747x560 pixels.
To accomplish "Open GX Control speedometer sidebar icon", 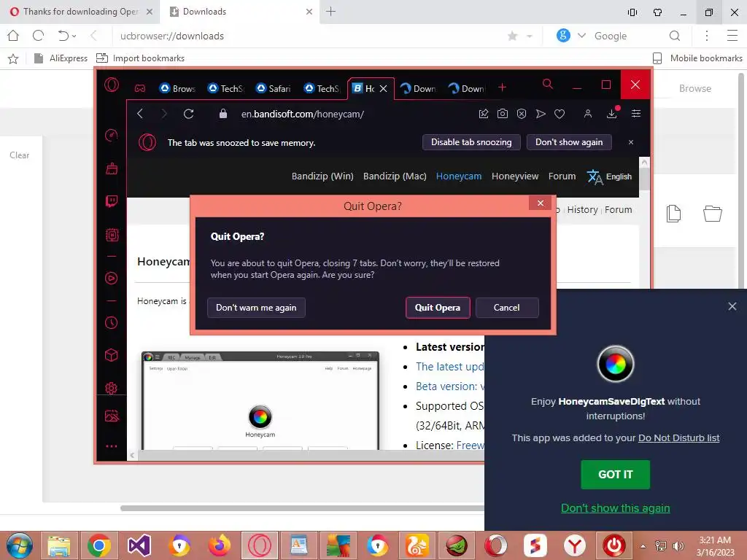I will click(x=112, y=135).
